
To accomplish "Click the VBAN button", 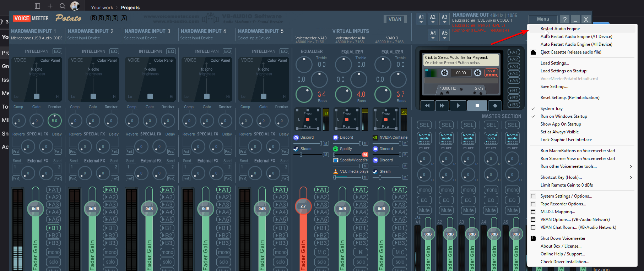I will click(395, 19).
